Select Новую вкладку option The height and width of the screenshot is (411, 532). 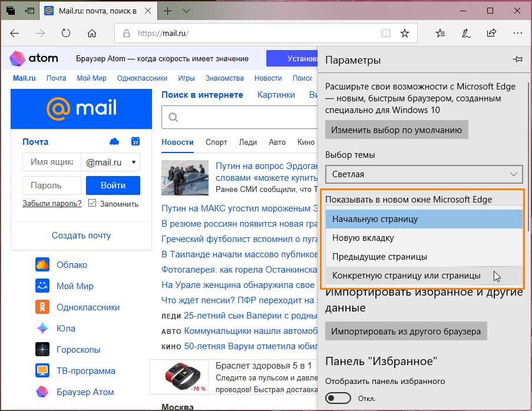coord(424,238)
